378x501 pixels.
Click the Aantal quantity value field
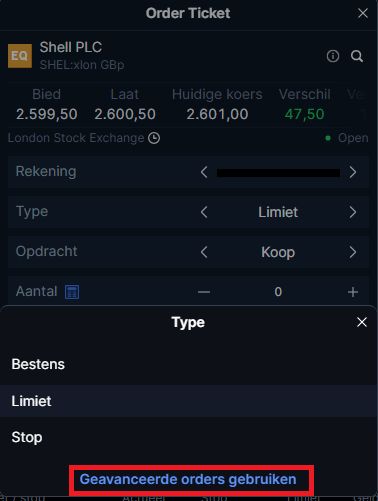pos(278,292)
